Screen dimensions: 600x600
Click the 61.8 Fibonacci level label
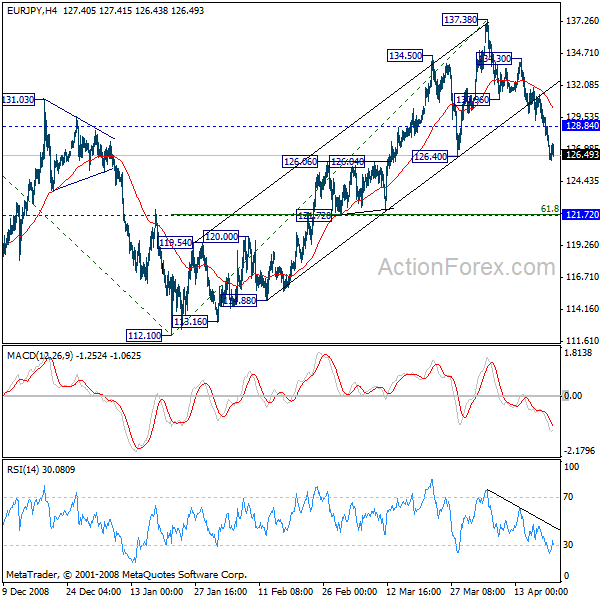pyautogui.click(x=549, y=208)
